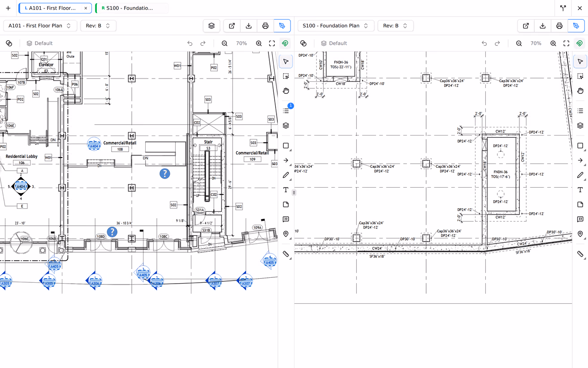Open the list panel in right toolbar
Viewport: 588px width, 368px height.
[x=580, y=110]
